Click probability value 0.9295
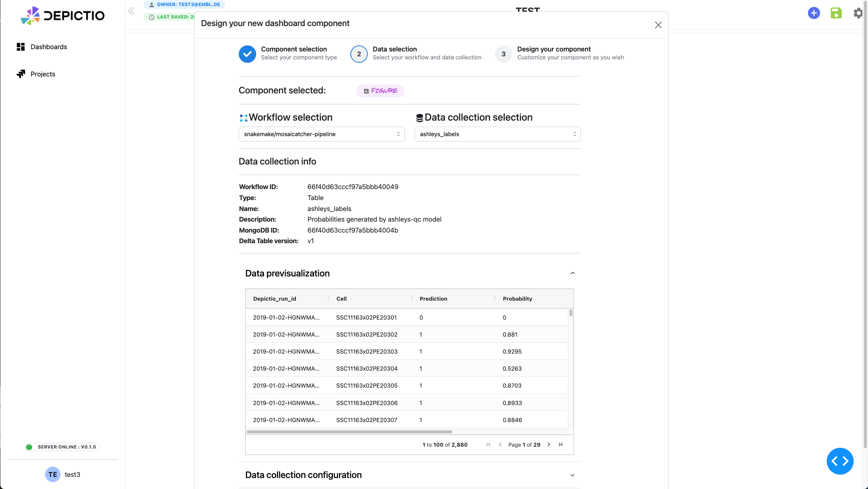 512,352
